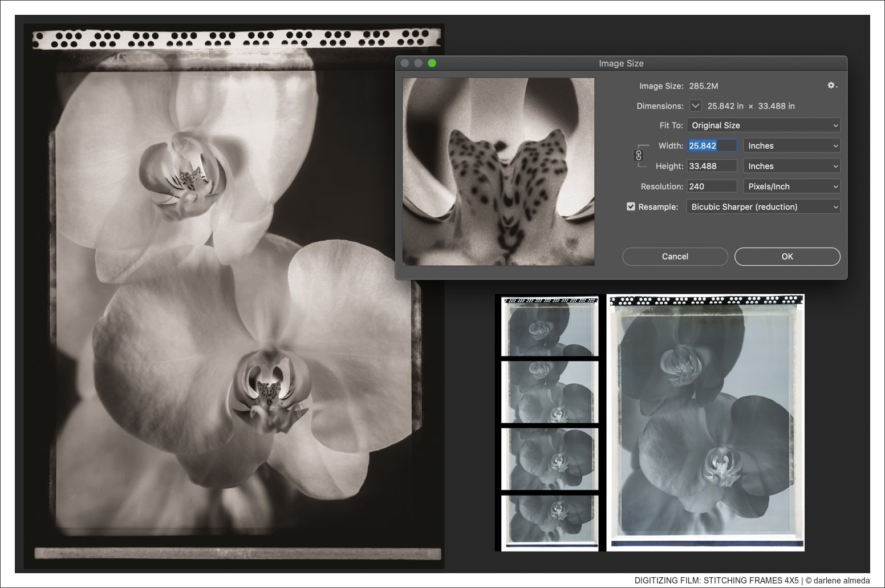Click the '285.2M' image size value
The height and width of the screenshot is (588, 885).
704,86
